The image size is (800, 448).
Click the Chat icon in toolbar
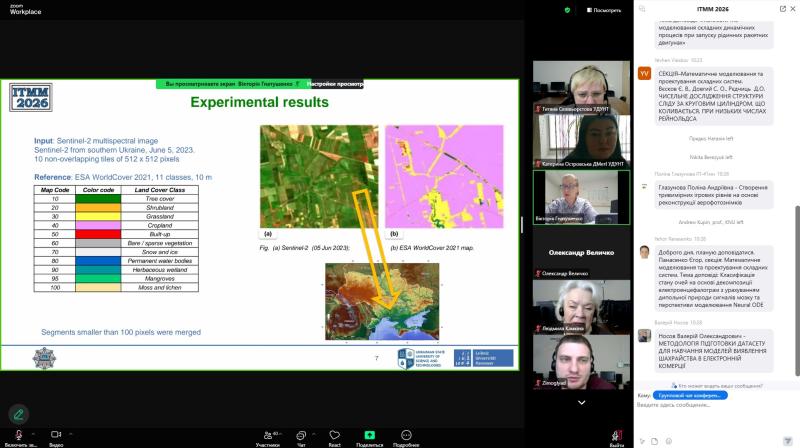301,436
